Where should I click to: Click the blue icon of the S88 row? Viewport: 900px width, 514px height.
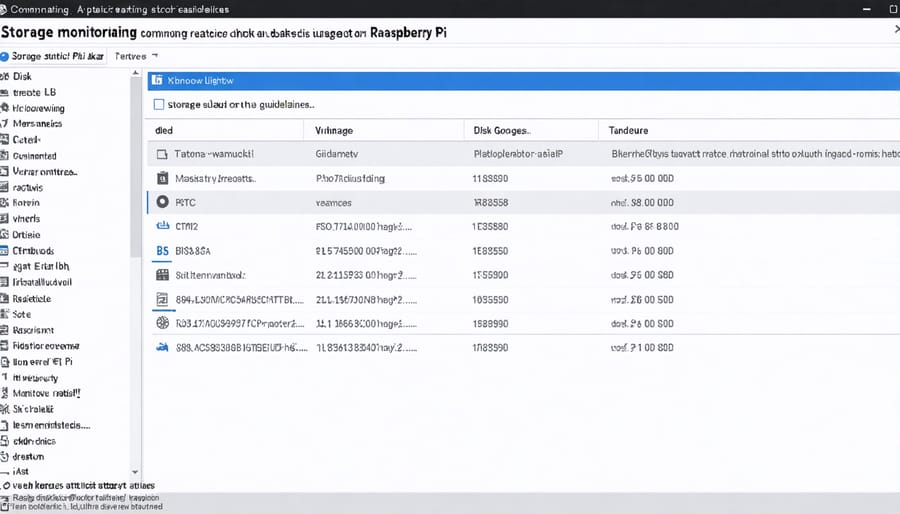(x=162, y=347)
